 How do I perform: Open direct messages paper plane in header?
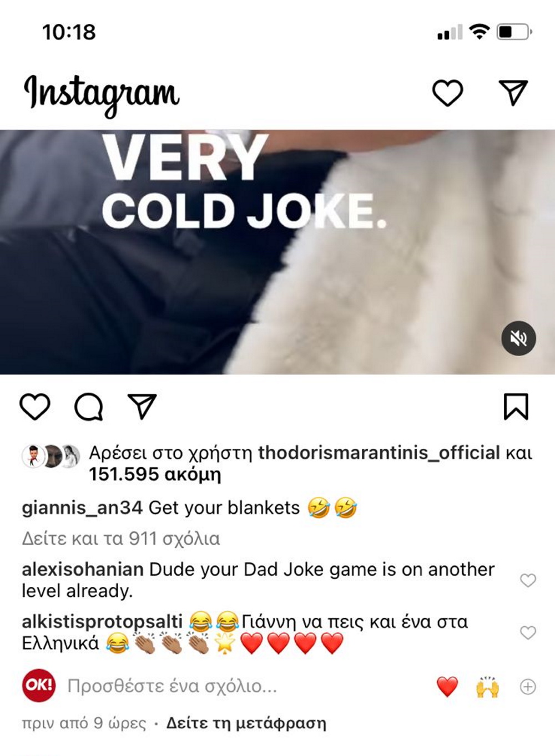(x=513, y=93)
